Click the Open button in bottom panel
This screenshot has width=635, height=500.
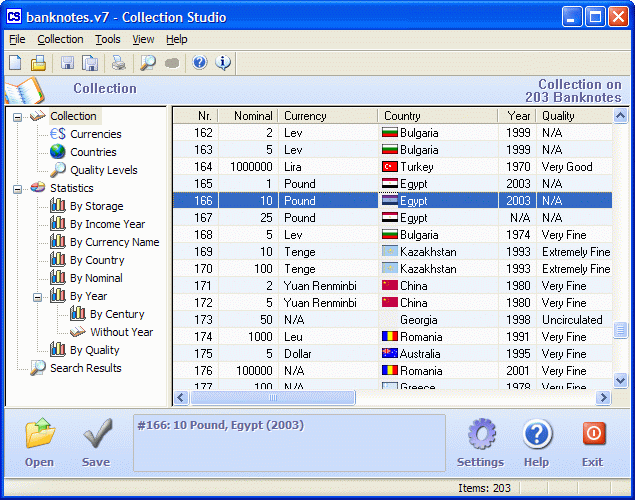click(x=39, y=443)
